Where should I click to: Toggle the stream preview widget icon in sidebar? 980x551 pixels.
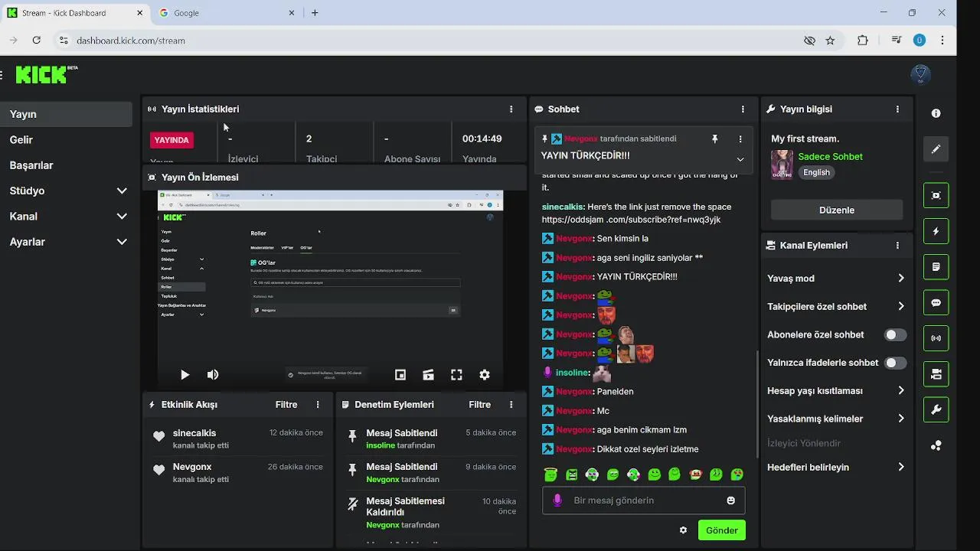[936, 195]
